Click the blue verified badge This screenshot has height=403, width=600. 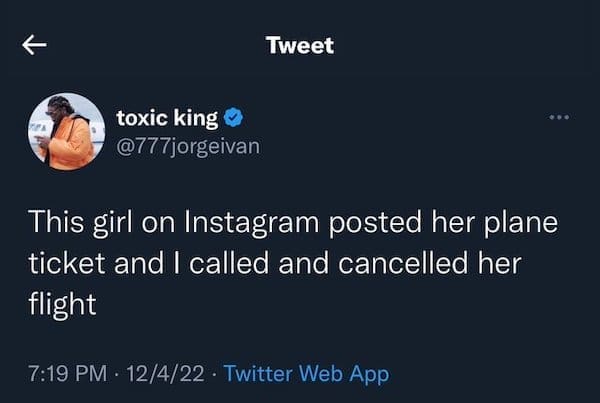pyautogui.click(x=233, y=119)
